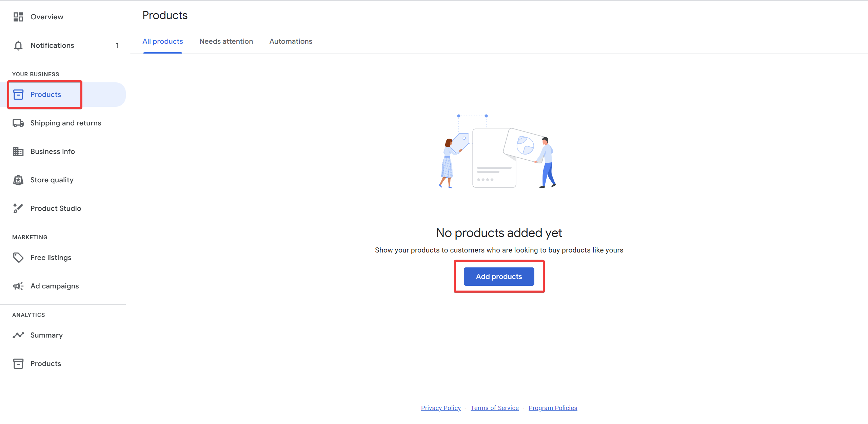The image size is (868, 424).
Task: Select the All products tab
Action: pos(163,41)
